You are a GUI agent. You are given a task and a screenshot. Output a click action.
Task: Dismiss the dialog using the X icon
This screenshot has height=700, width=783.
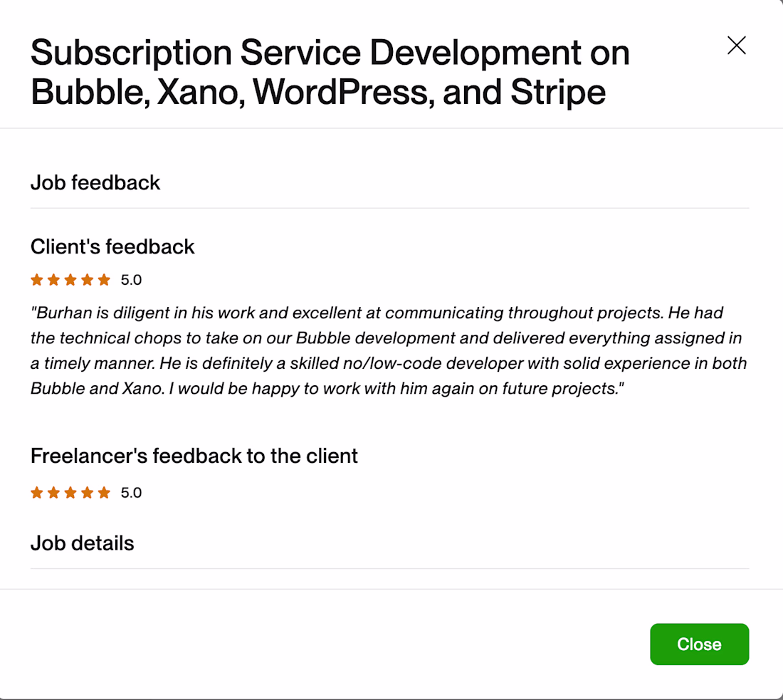coord(736,46)
